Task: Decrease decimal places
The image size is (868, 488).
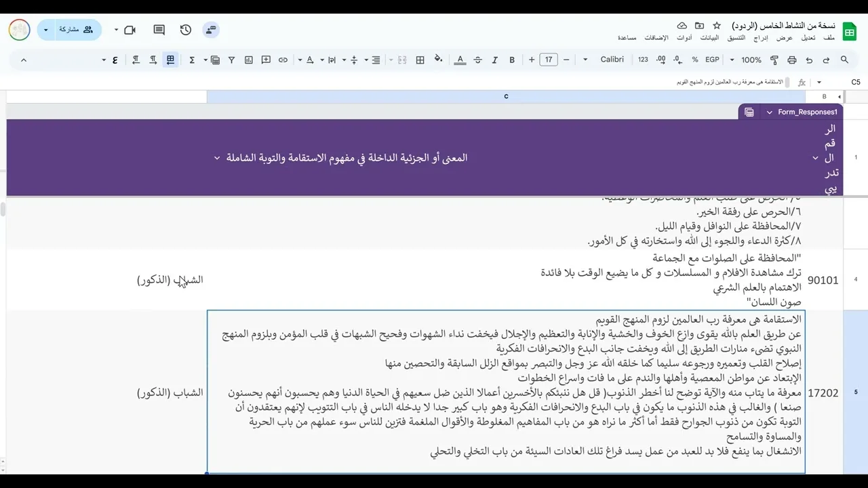Action: pos(677,60)
